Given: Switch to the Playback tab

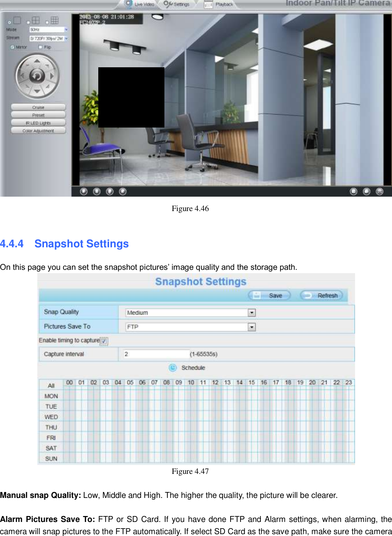Looking at the screenshot, I should click(x=224, y=4).
